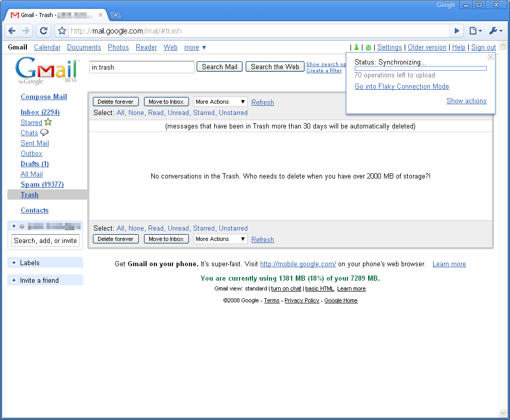This screenshot has width=510, height=420.
Task: Click the Gmail logo
Action: (47, 71)
